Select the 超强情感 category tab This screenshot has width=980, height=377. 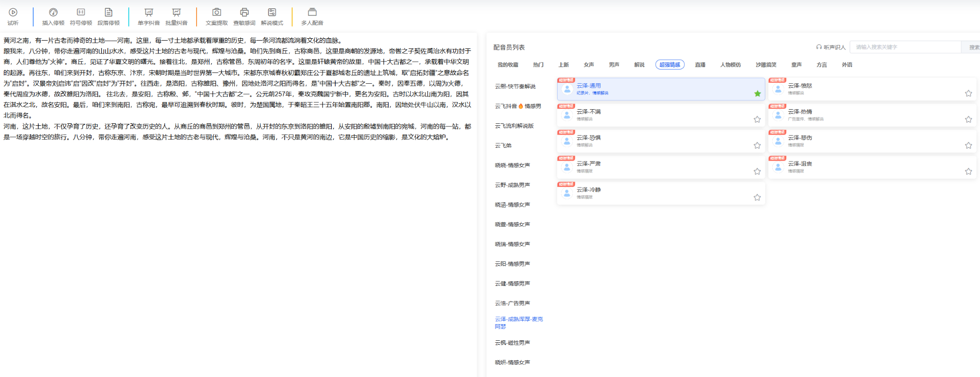point(670,65)
